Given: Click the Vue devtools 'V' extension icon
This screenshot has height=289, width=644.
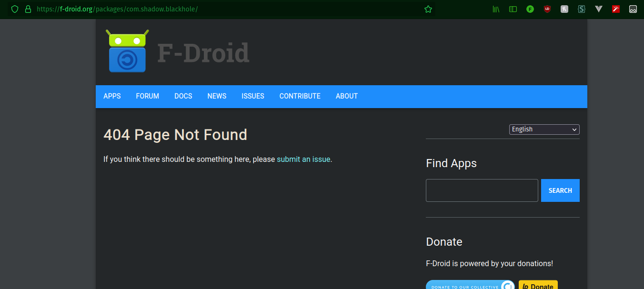Looking at the screenshot, I should [x=599, y=9].
